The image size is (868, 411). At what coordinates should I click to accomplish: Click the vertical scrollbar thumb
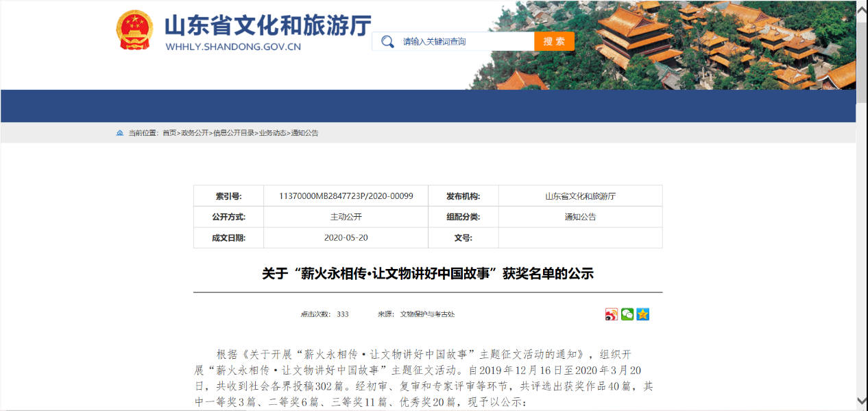[862, 62]
